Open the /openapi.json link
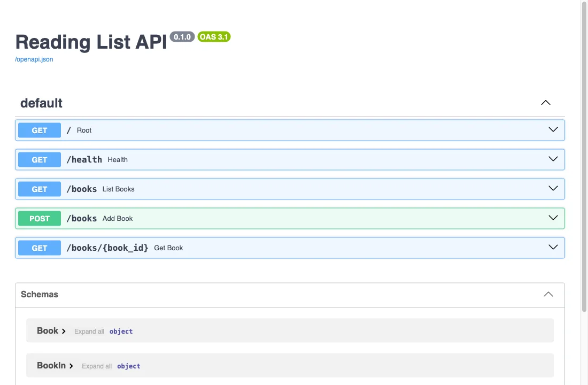 [x=34, y=59]
